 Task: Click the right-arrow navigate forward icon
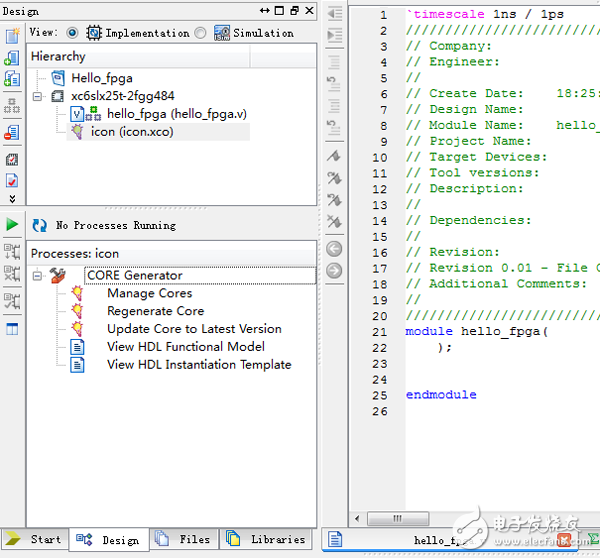(334, 271)
